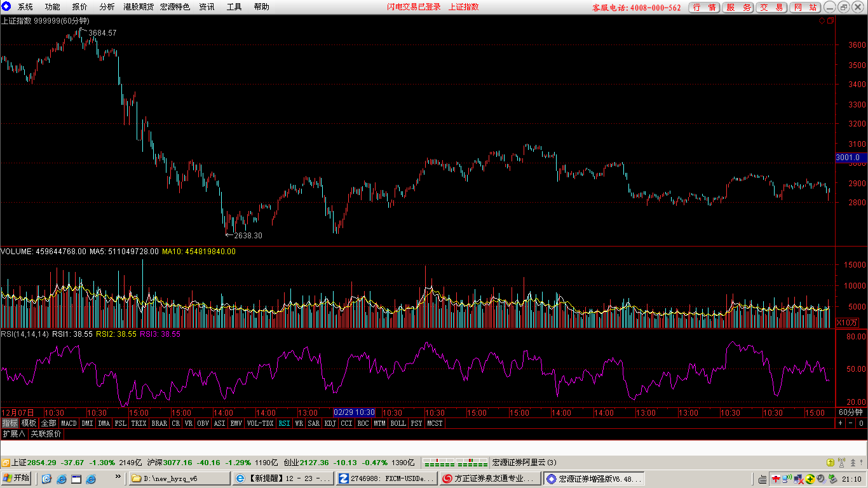The width and height of the screenshot is (868, 488).
Task: Click the 服务 button
Action: tap(738, 8)
